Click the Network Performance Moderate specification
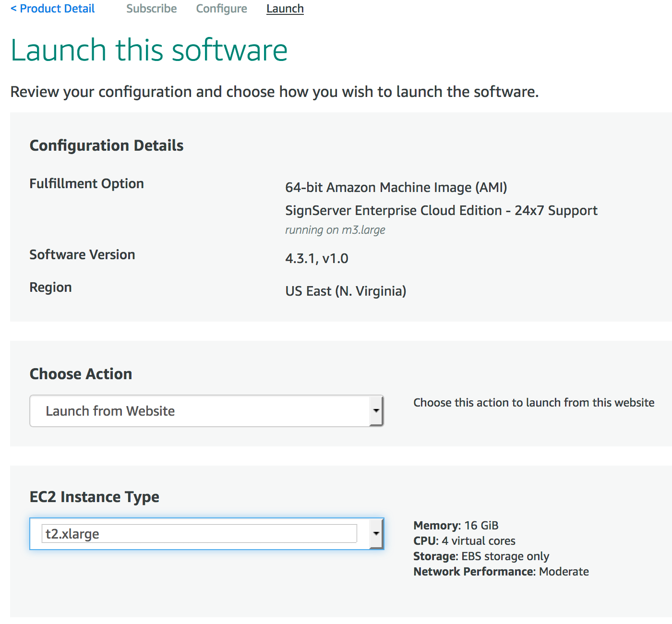This screenshot has height=624, width=672. (x=501, y=572)
